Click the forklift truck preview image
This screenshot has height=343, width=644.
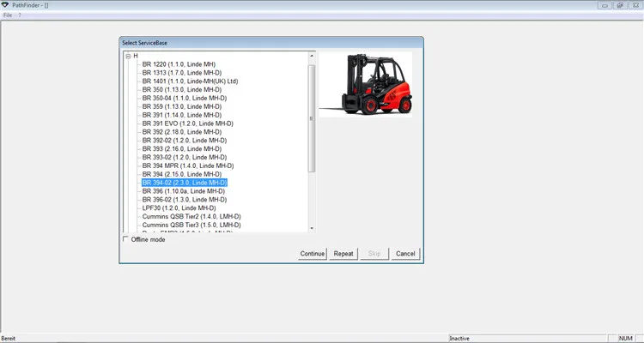tap(366, 85)
